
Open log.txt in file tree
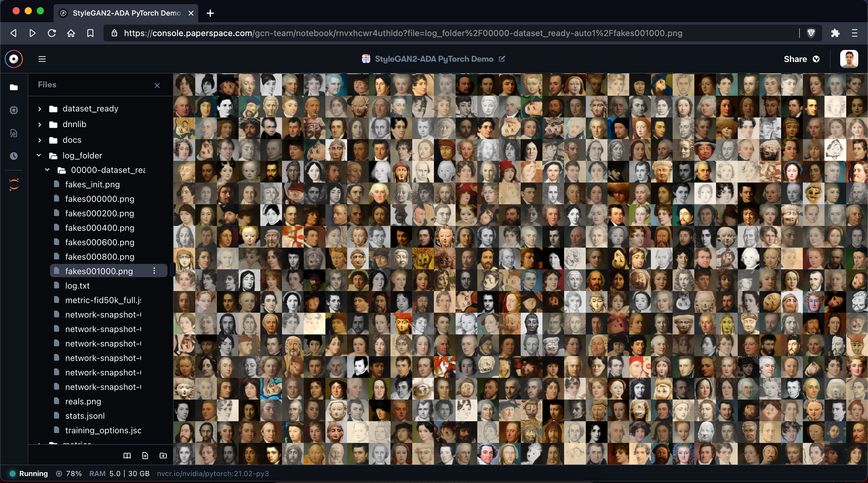[x=77, y=286]
